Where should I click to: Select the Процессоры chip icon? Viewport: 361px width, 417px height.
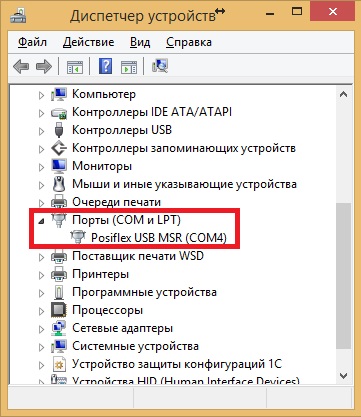59,310
